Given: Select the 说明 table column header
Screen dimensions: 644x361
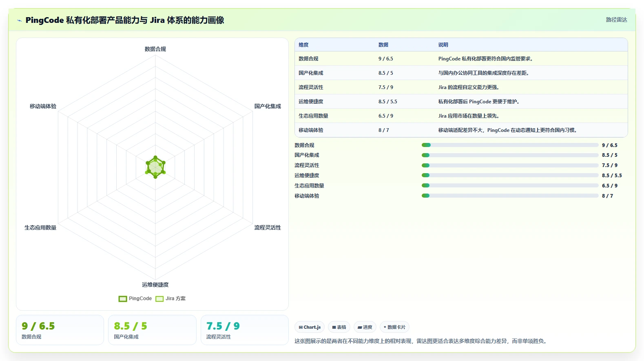Looking at the screenshot, I should (x=443, y=45).
